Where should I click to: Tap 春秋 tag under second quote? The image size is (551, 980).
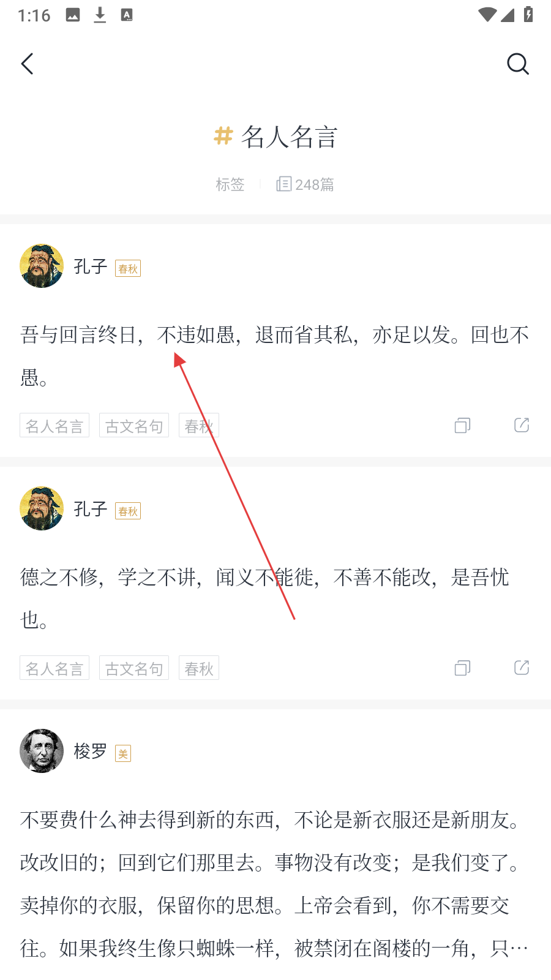199,668
